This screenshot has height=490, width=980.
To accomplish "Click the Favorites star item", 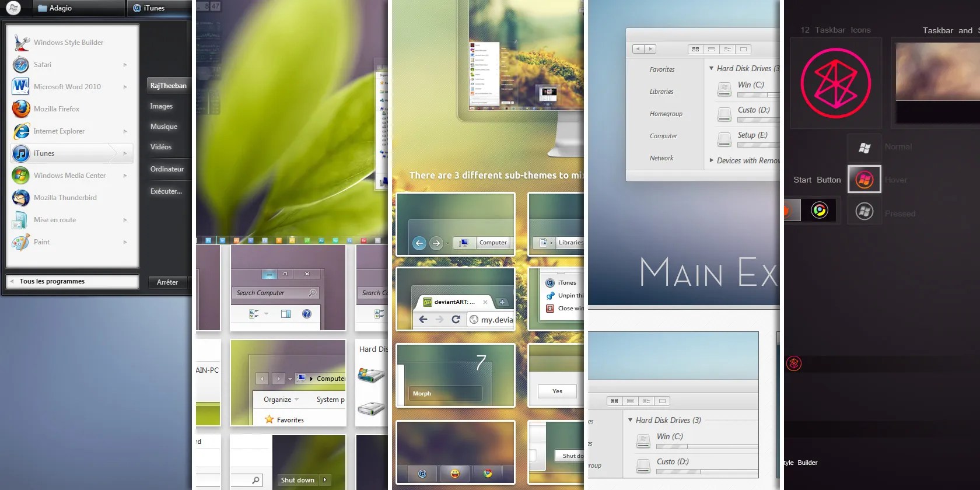I will pyautogui.click(x=284, y=419).
